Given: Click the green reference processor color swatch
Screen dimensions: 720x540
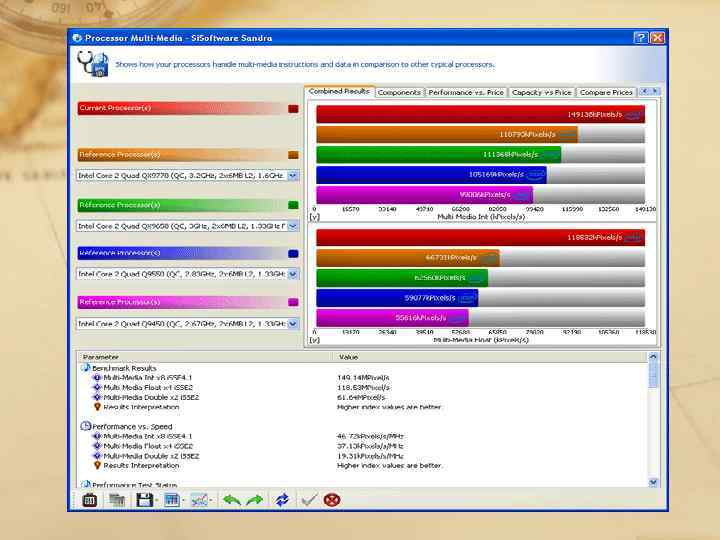Looking at the screenshot, I should point(293,205).
